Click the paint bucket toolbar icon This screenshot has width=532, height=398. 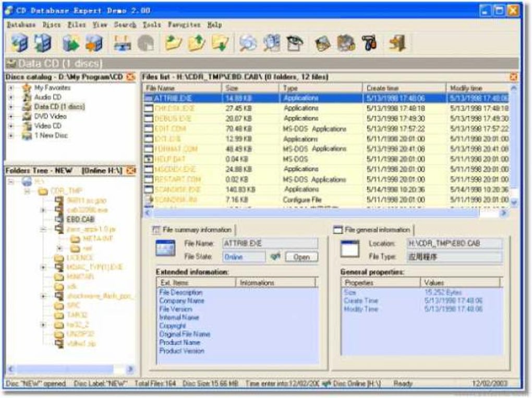pyautogui.click(x=322, y=43)
